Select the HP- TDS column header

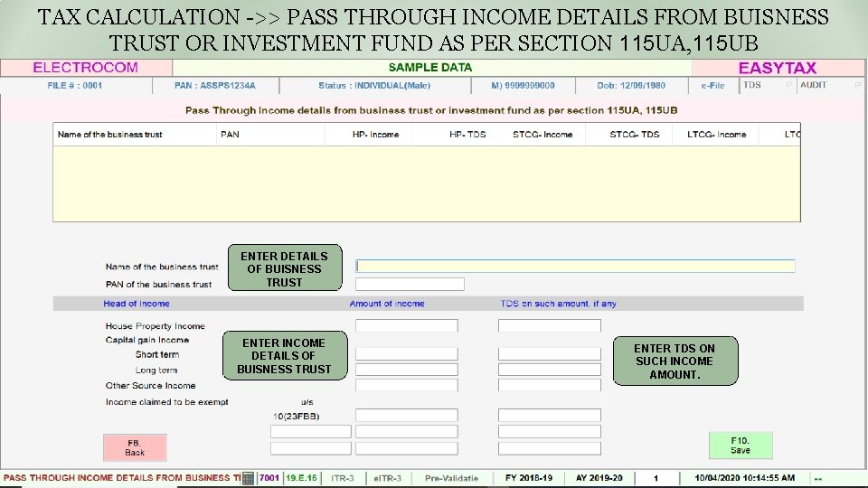(x=455, y=135)
